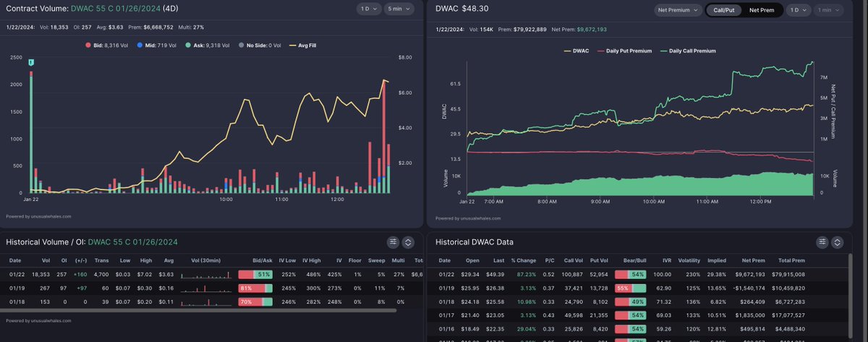Select the Call/Put tab
This screenshot has width=868, height=342.
tap(724, 10)
